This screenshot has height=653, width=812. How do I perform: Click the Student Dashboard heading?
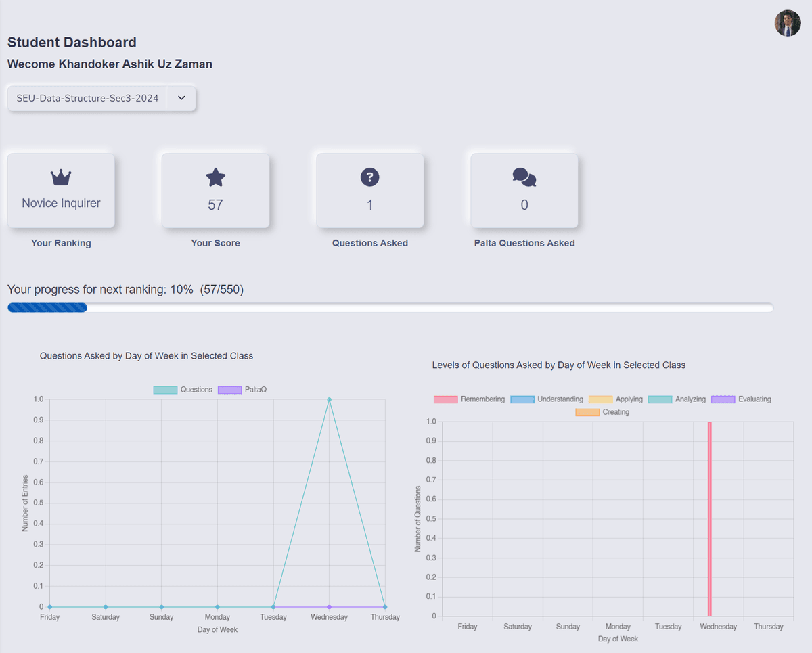click(72, 42)
